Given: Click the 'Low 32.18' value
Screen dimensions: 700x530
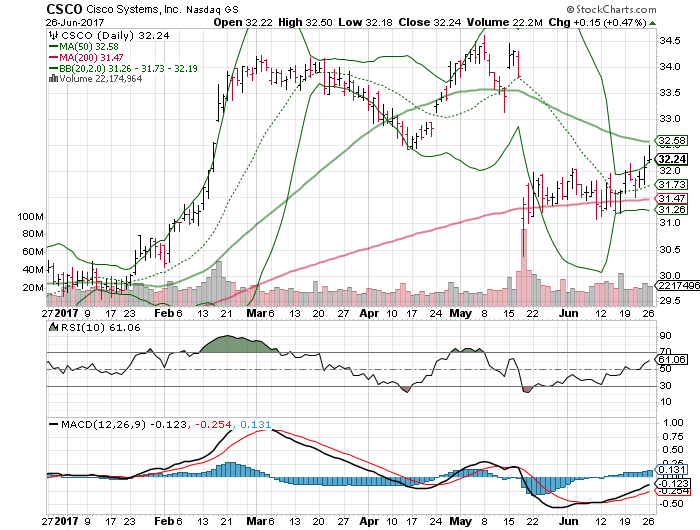Looking at the screenshot, I should [366, 22].
